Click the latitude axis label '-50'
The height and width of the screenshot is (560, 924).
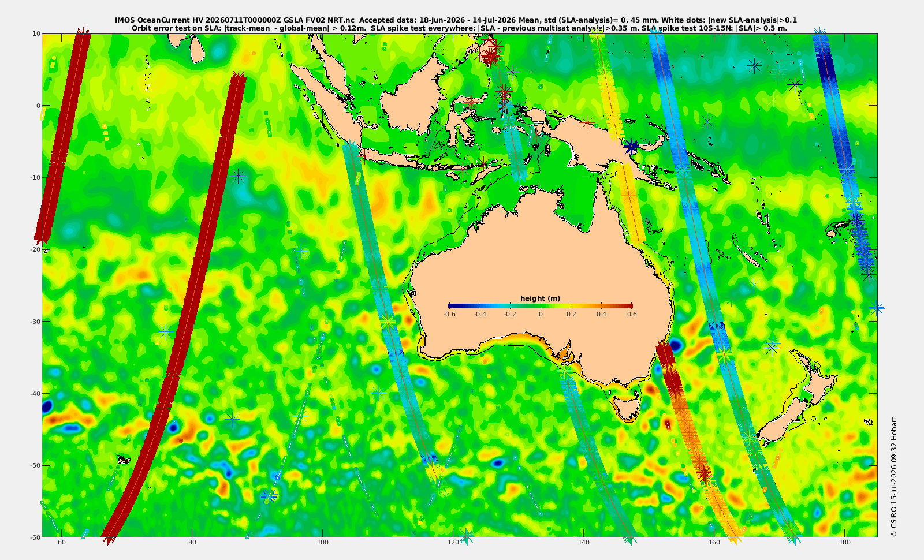[35, 465]
